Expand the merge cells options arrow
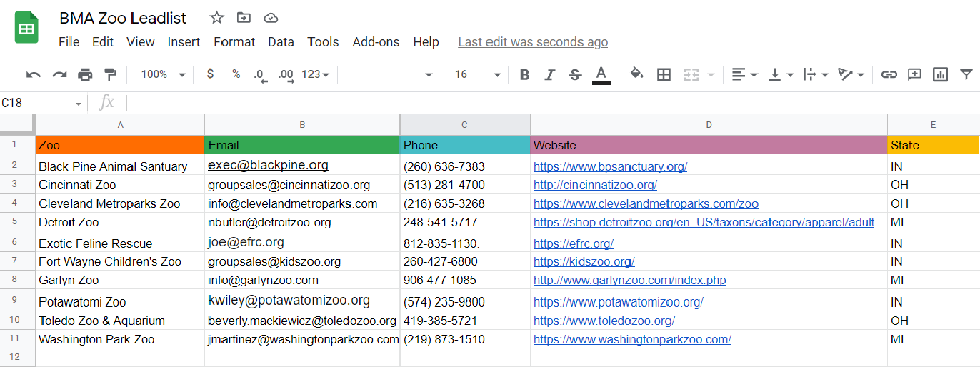Image resolution: width=980 pixels, height=367 pixels. tap(711, 74)
